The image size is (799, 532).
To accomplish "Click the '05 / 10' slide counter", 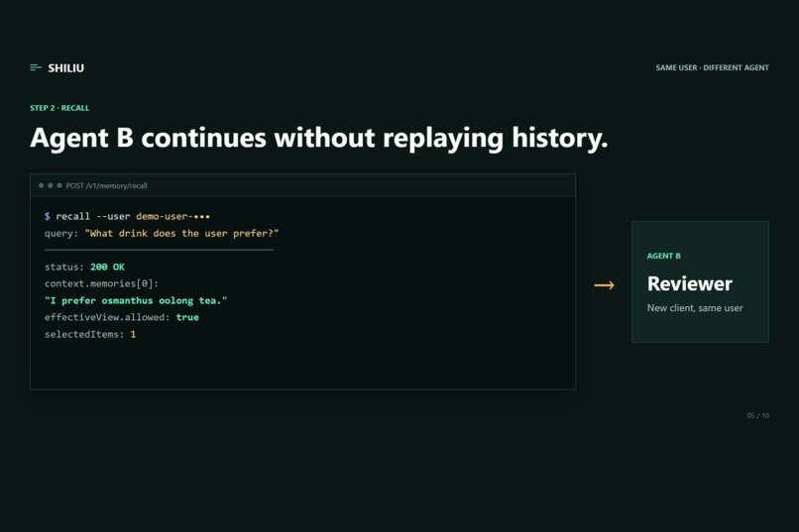I will 757,416.
